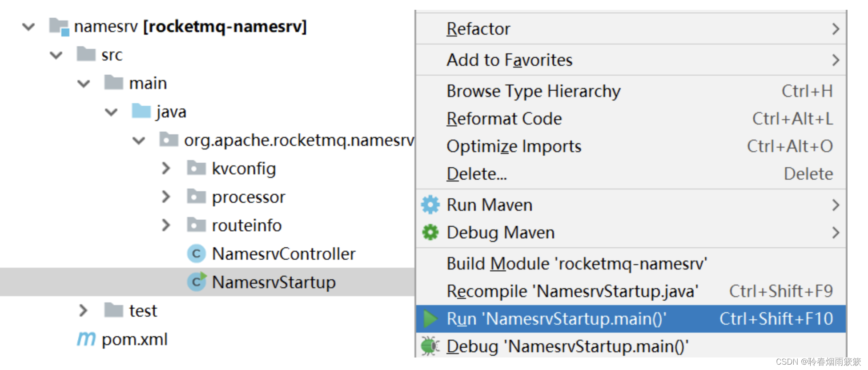Expand the processor package

click(166, 197)
